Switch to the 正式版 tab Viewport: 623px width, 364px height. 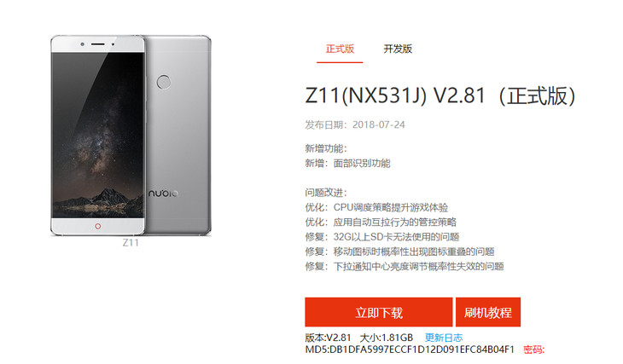click(340, 49)
